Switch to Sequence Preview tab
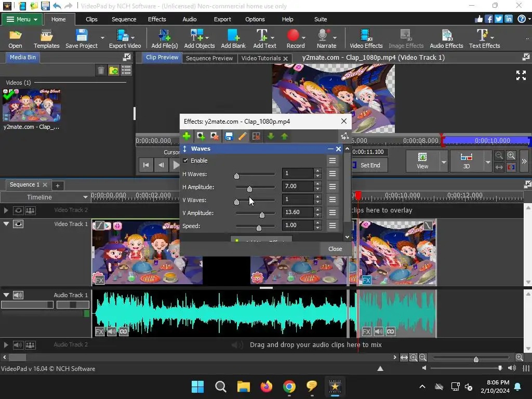This screenshot has width=532, height=399. pyautogui.click(x=209, y=58)
